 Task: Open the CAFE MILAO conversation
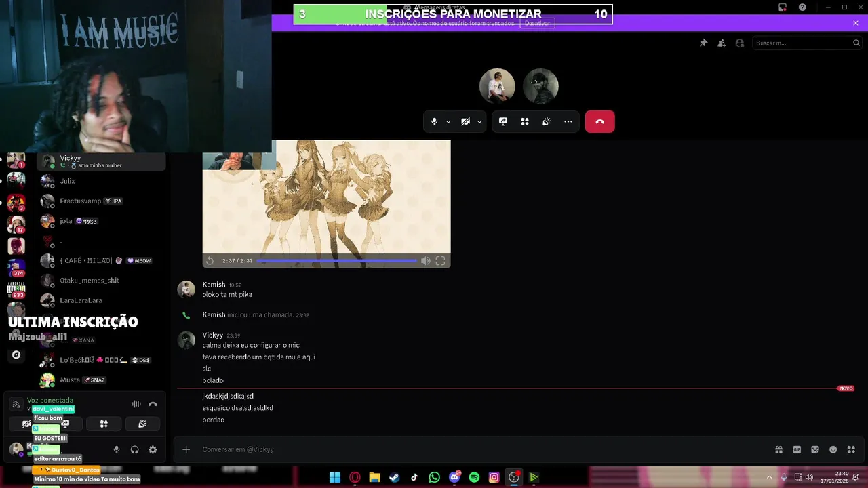(x=101, y=261)
